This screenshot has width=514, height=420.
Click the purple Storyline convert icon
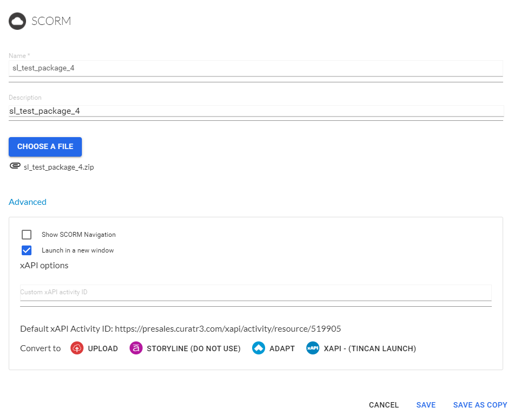tap(136, 348)
